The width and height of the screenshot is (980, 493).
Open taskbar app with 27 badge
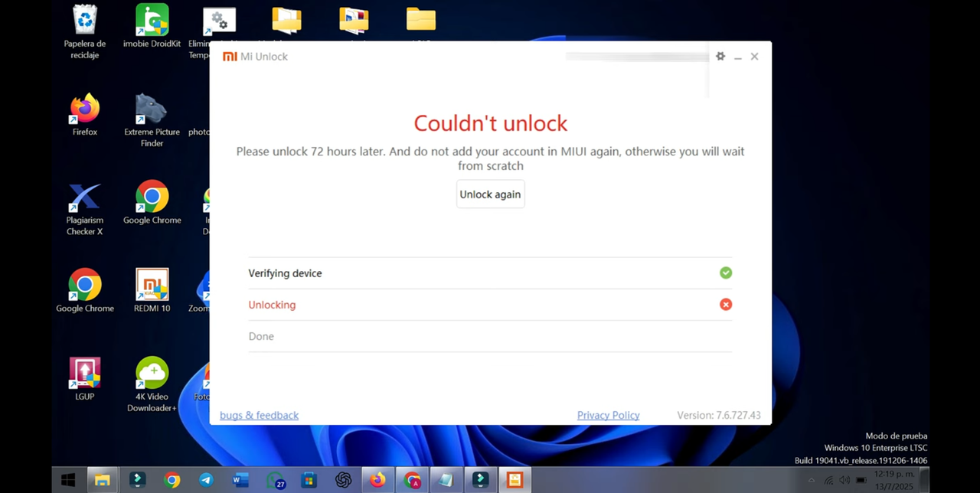(275, 480)
